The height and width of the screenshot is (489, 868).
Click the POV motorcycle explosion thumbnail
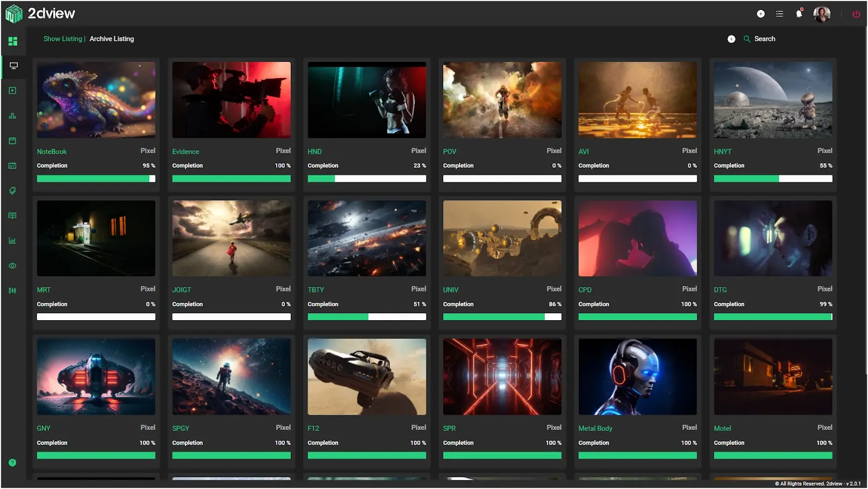(502, 100)
